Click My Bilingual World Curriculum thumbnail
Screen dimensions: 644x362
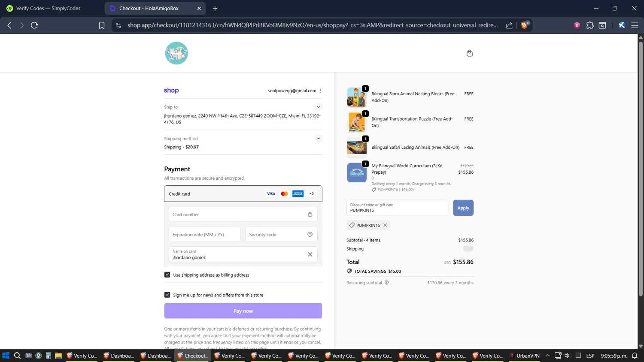click(357, 172)
